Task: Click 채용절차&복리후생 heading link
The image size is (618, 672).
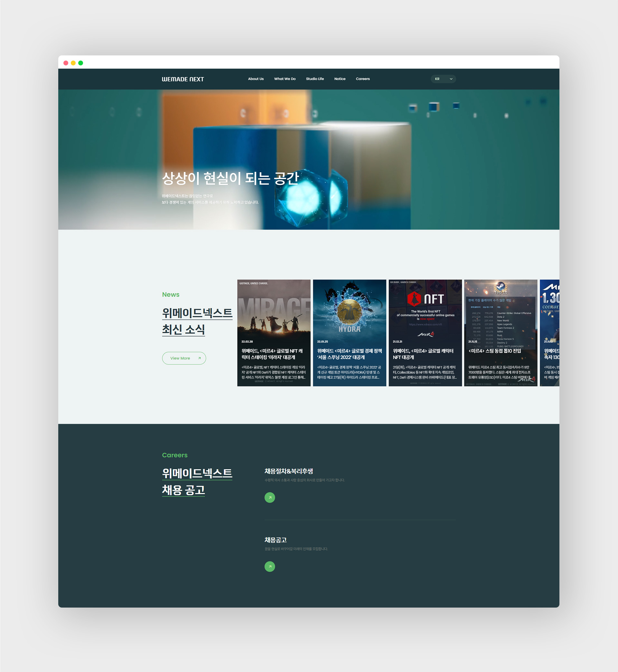Action: pyautogui.click(x=288, y=471)
